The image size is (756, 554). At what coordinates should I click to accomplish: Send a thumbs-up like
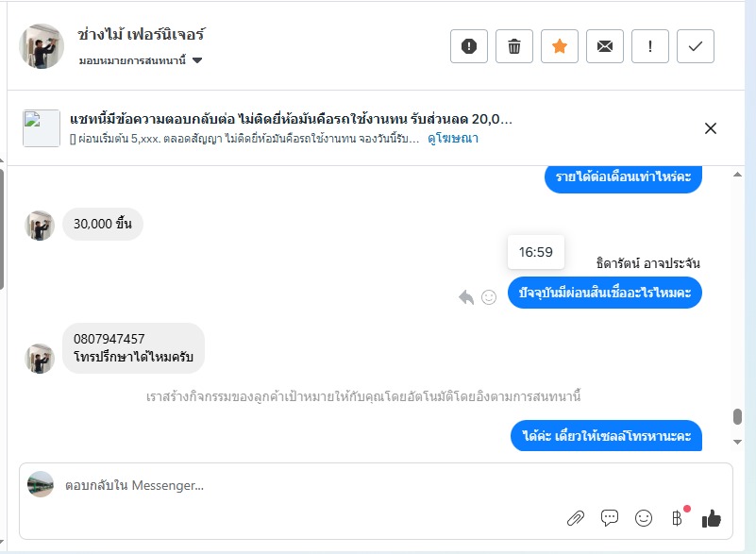pyautogui.click(x=712, y=517)
